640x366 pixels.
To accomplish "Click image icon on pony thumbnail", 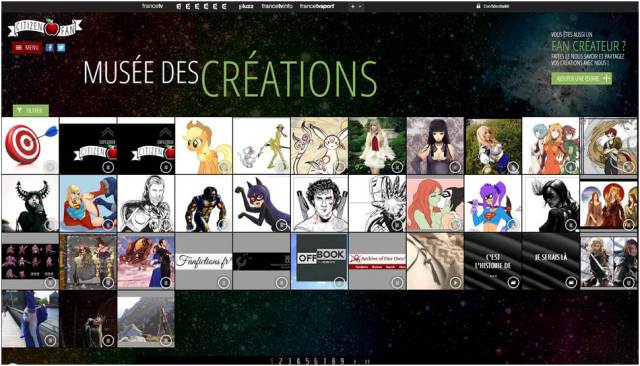I will tap(224, 166).
